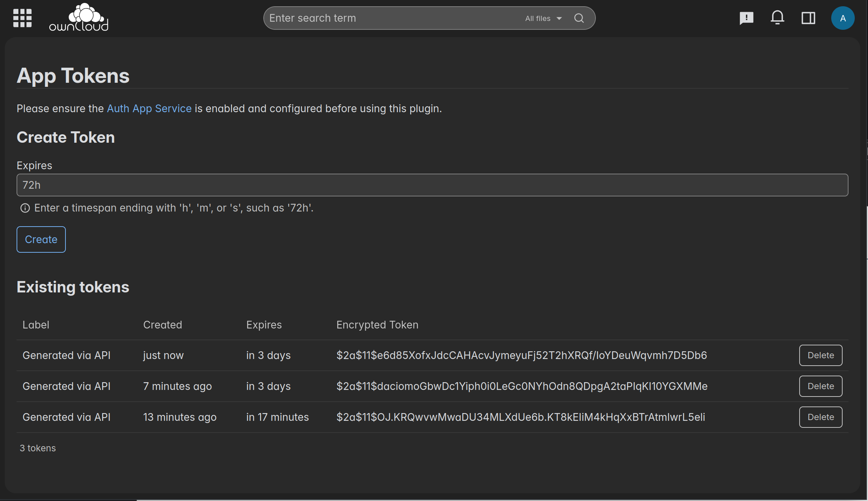Click the Expires timespan input field
The height and width of the screenshot is (501, 868).
[432, 185]
